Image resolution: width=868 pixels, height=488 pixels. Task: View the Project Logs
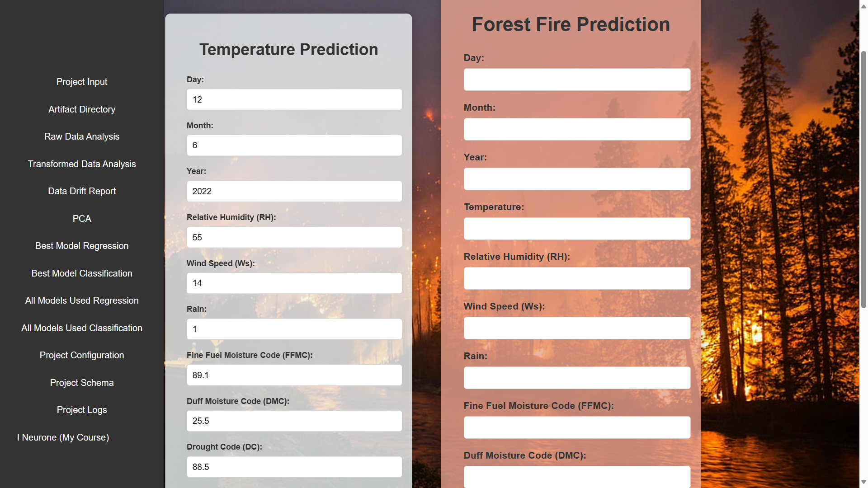coord(81,410)
